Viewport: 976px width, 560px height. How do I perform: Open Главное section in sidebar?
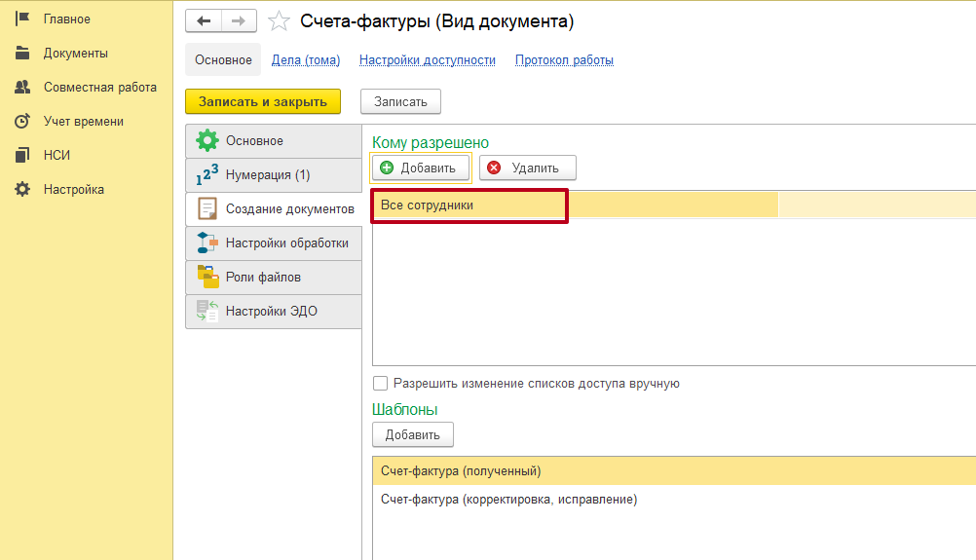point(66,19)
